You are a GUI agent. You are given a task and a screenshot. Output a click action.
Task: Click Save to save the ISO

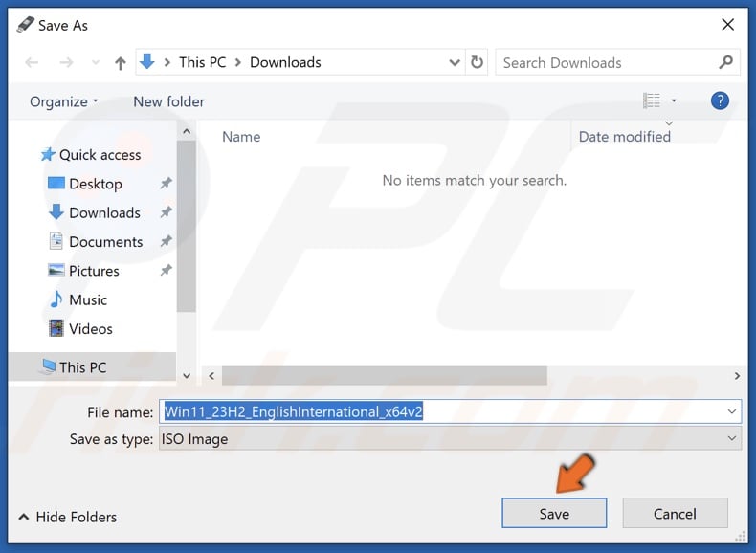coord(554,513)
